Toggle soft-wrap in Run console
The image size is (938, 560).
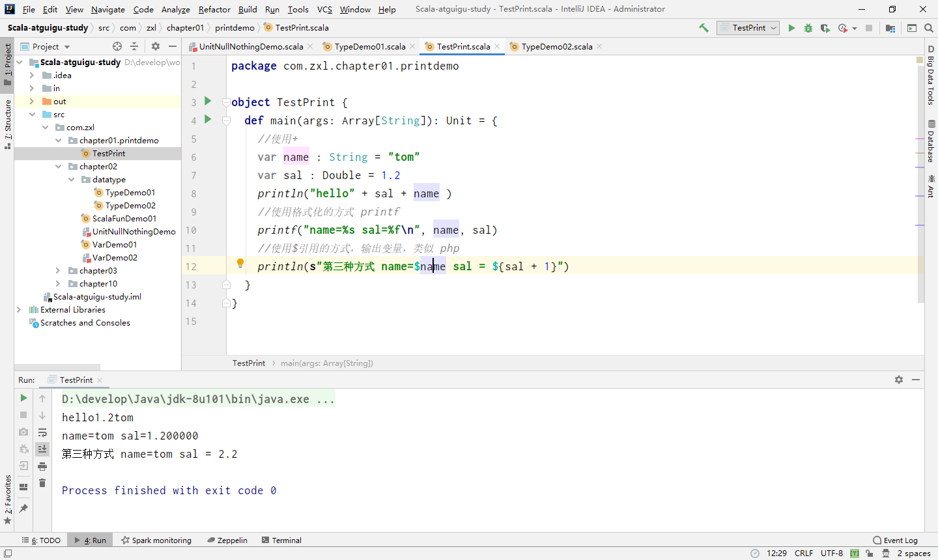[42, 432]
